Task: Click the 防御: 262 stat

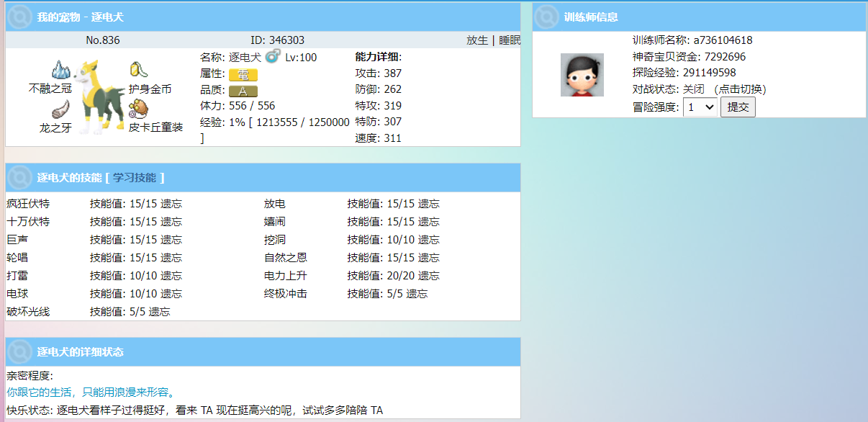Action: pos(379,89)
